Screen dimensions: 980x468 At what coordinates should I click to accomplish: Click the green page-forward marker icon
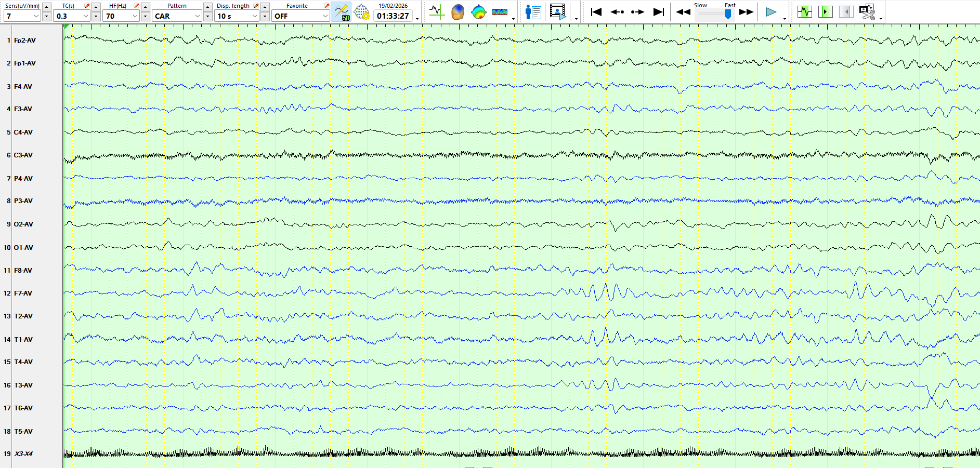click(x=826, y=11)
